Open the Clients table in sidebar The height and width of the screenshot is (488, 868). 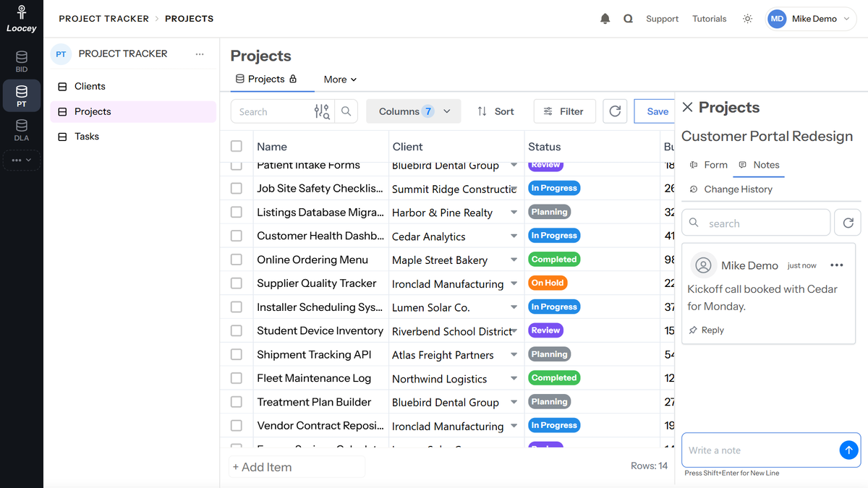click(x=133, y=86)
